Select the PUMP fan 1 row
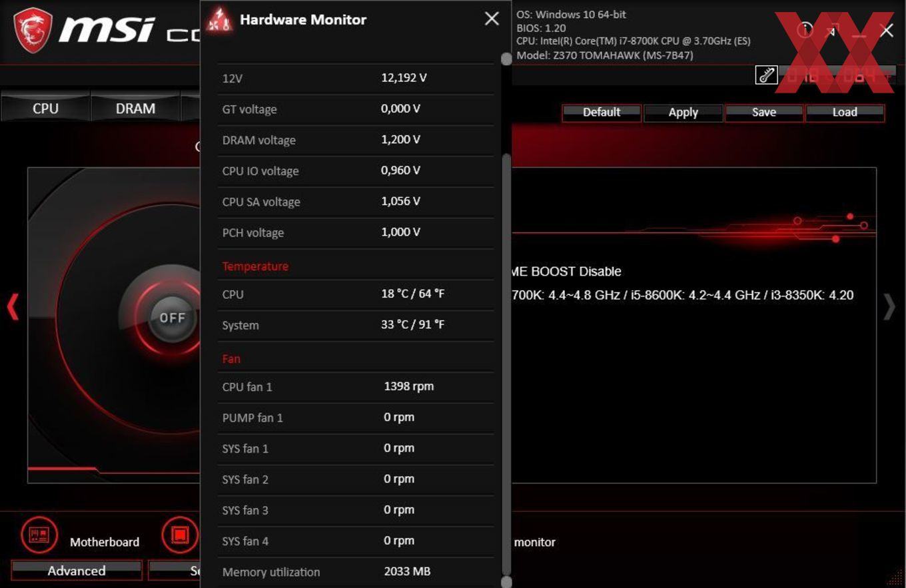The width and height of the screenshot is (906, 588). (x=356, y=418)
